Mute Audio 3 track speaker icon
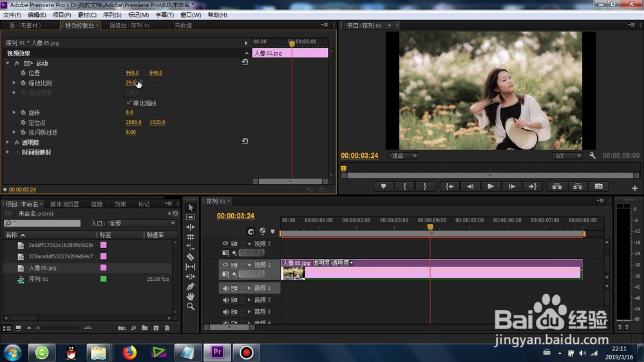Screen dimensions: 644x362 (x=225, y=312)
